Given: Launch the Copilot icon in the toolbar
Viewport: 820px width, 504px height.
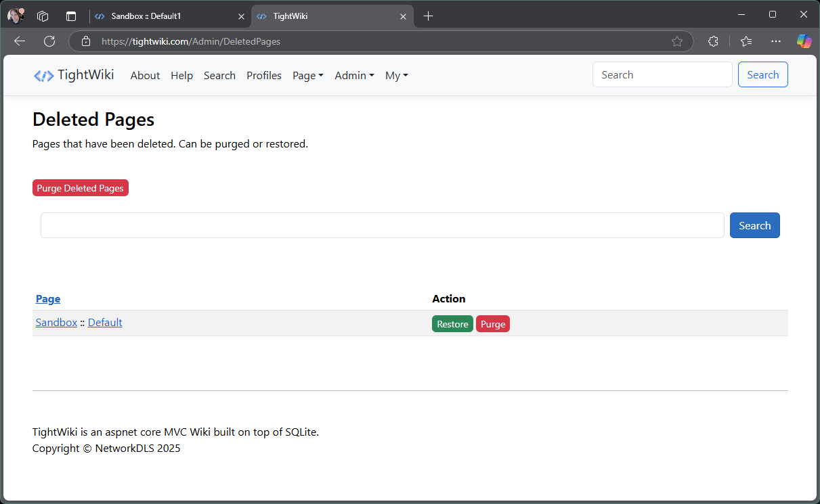Looking at the screenshot, I should pyautogui.click(x=804, y=41).
